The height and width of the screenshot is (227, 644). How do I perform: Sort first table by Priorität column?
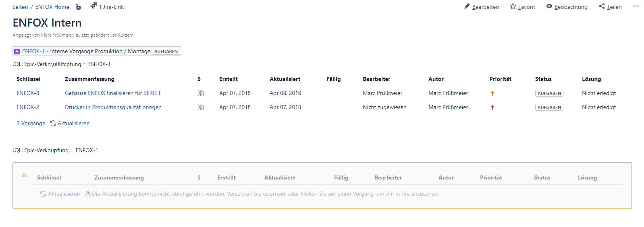pos(500,79)
